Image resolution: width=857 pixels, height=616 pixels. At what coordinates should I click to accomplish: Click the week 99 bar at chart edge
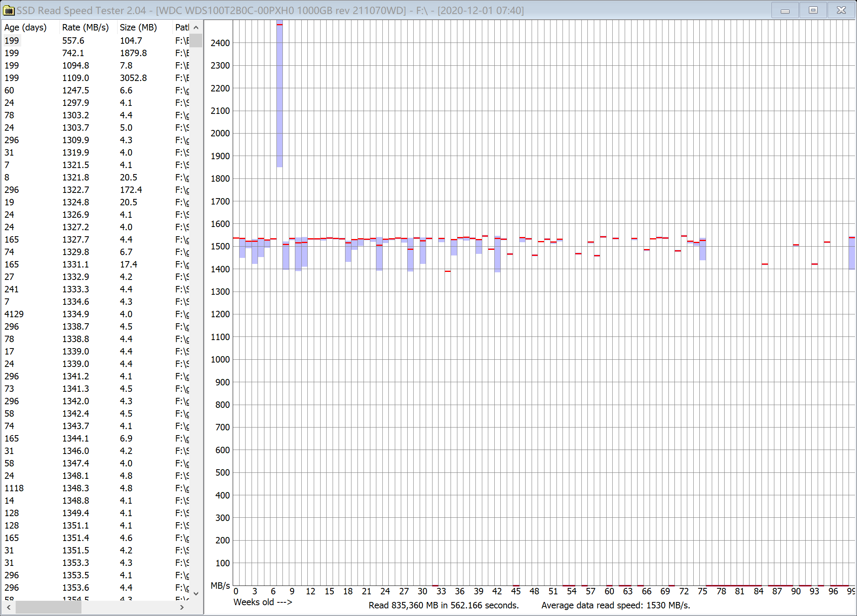click(x=852, y=253)
